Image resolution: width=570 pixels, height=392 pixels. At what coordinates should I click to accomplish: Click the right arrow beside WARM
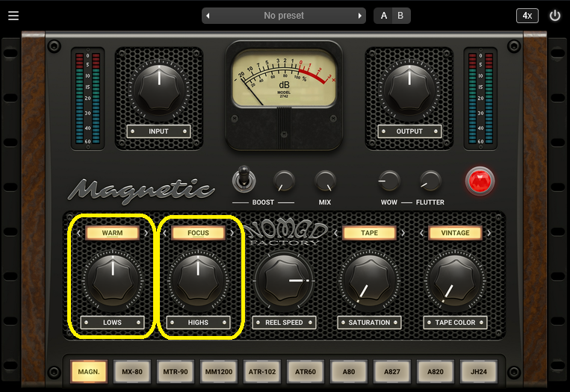click(x=146, y=233)
